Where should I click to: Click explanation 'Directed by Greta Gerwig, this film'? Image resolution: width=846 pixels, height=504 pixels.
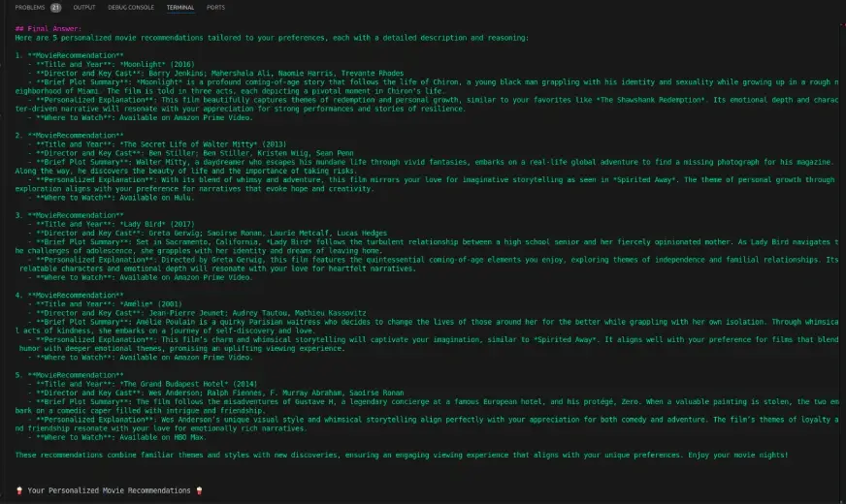[434, 260]
